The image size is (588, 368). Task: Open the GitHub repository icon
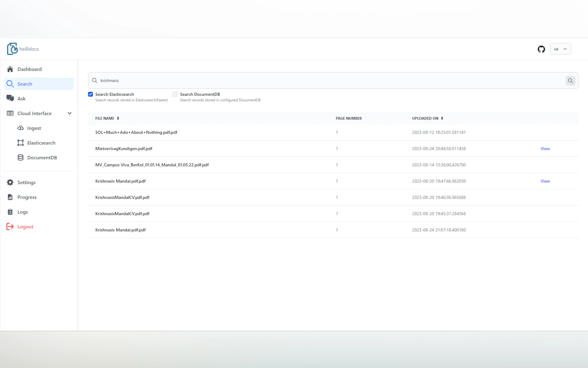(x=541, y=49)
